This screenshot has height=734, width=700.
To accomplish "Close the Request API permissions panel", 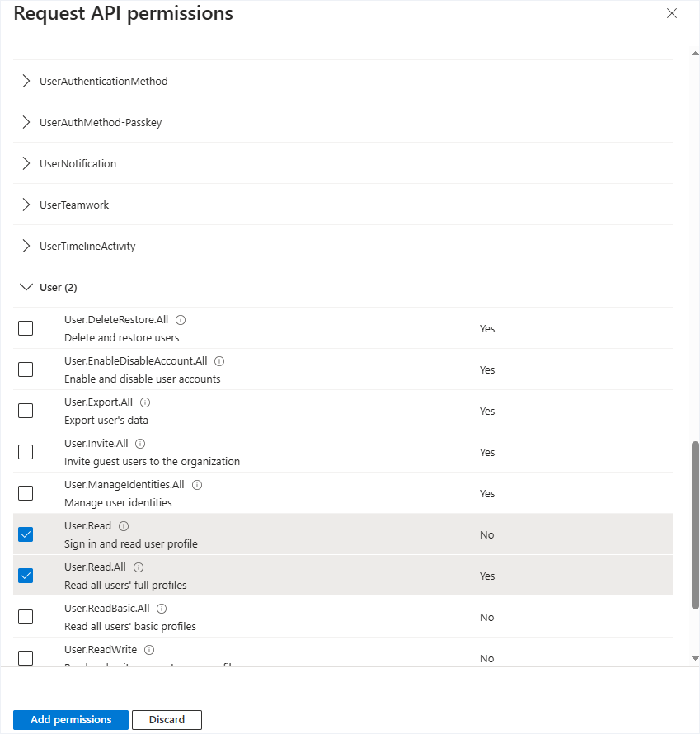I will pos(672,14).
